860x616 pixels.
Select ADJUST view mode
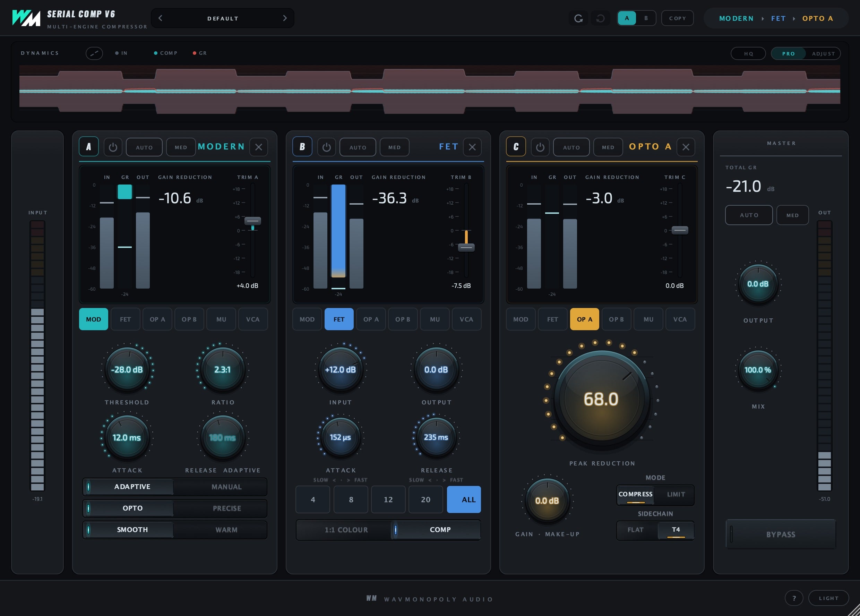[823, 53]
